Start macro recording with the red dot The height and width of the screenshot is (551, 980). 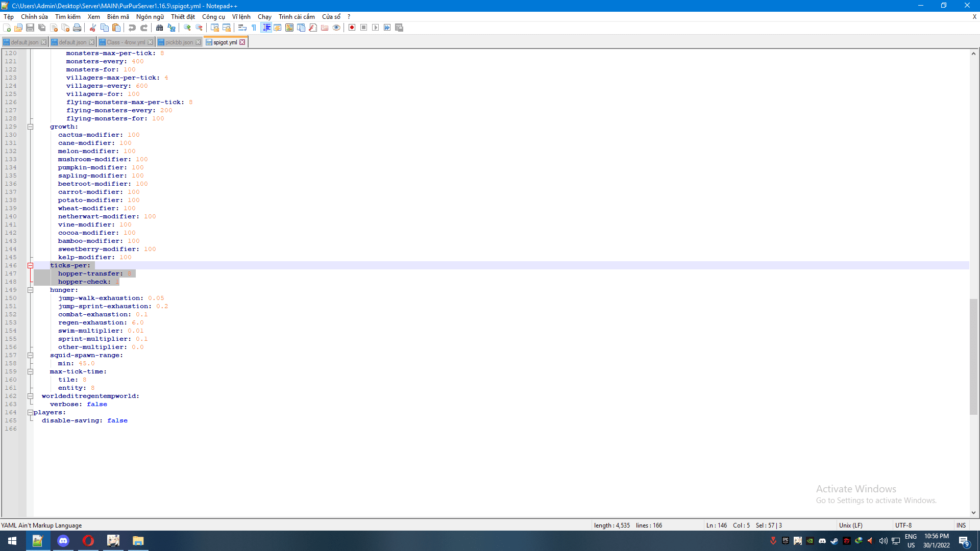coord(352,28)
